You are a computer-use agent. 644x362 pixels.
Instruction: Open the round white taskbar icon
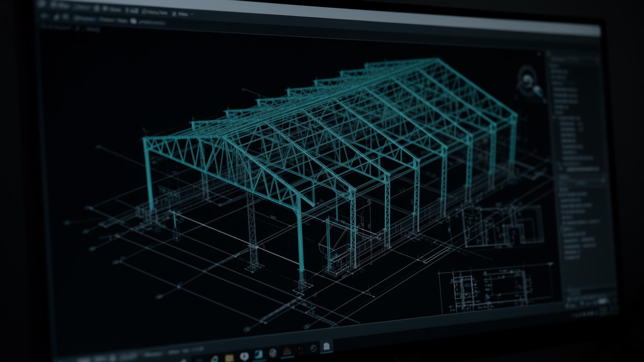(x=273, y=353)
